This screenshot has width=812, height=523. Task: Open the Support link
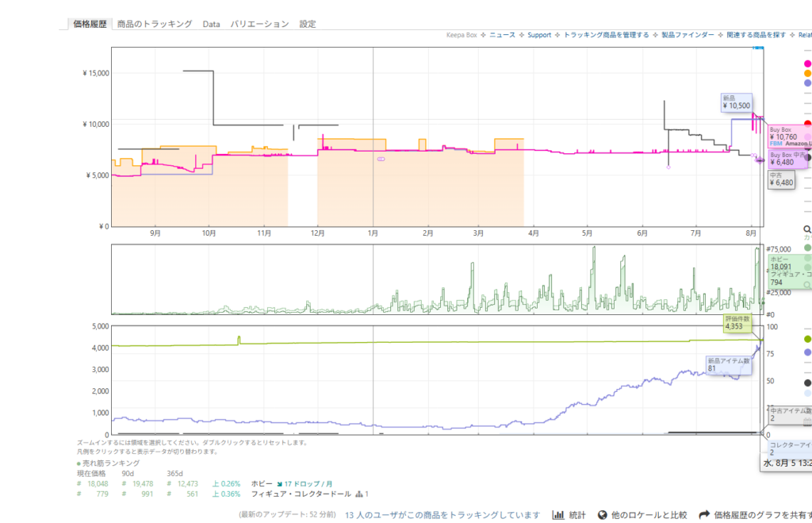pyautogui.click(x=539, y=35)
